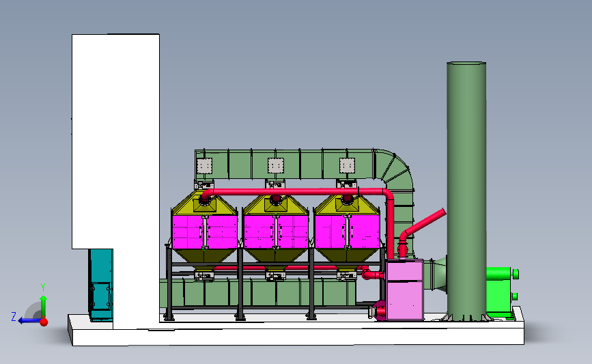Click the red X axis dot on triad

(44, 322)
